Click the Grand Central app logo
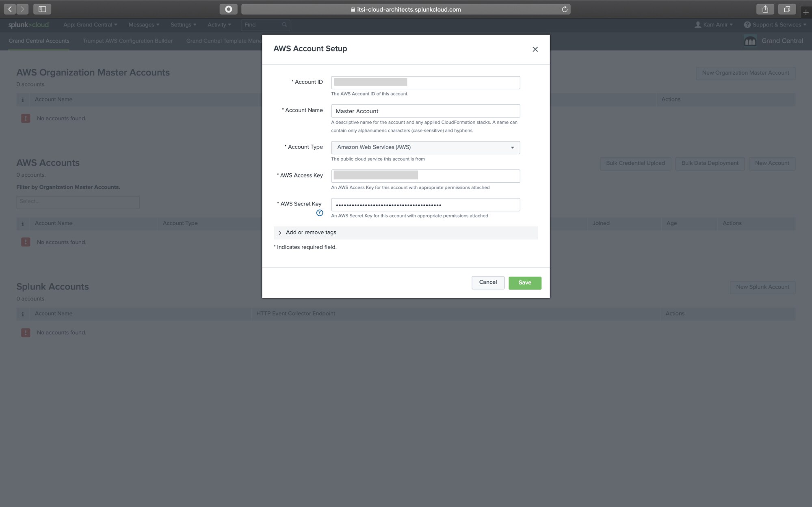 pyautogui.click(x=750, y=41)
